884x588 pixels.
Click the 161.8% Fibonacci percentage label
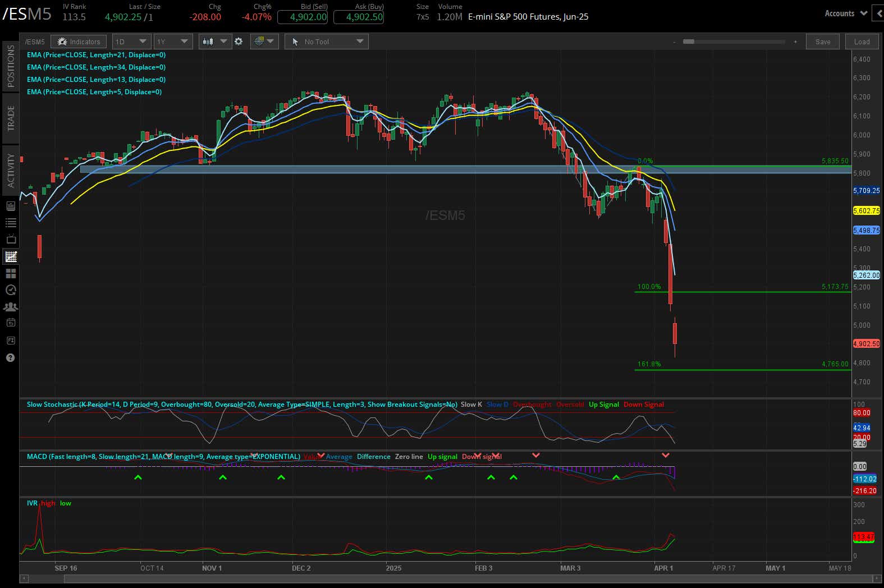(649, 364)
